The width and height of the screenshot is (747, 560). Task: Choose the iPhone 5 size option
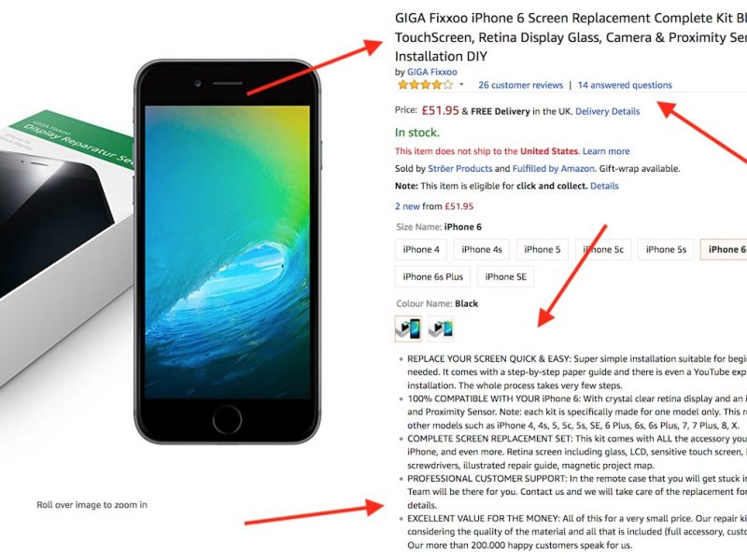(x=543, y=249)
